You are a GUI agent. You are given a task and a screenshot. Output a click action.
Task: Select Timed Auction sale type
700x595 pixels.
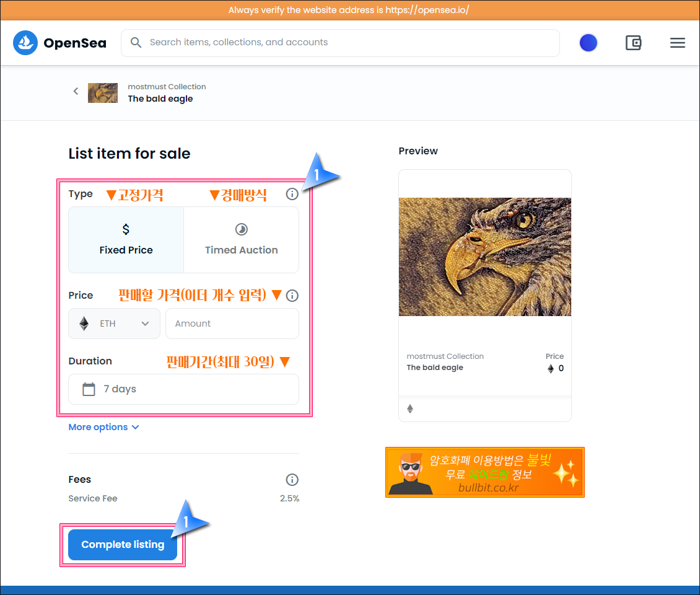242,240
